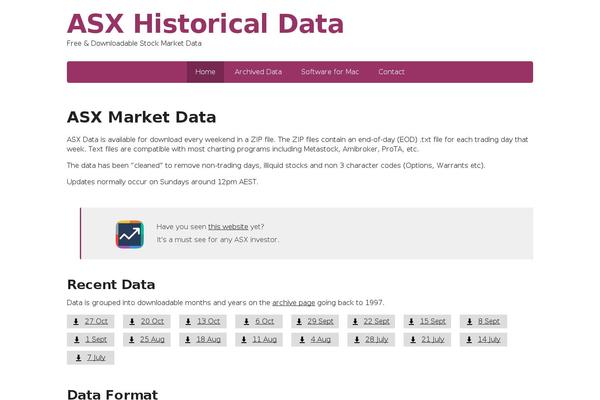Download the 11 Aug data file

tap(259, 340)
